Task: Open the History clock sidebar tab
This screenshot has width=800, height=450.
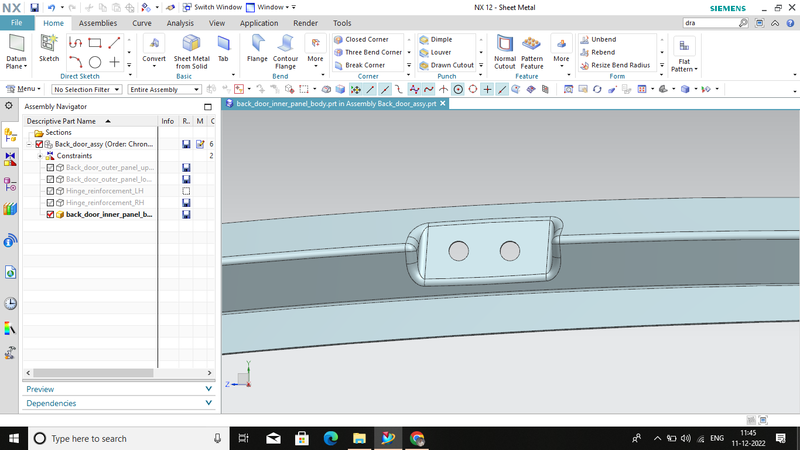Action: 10,304
